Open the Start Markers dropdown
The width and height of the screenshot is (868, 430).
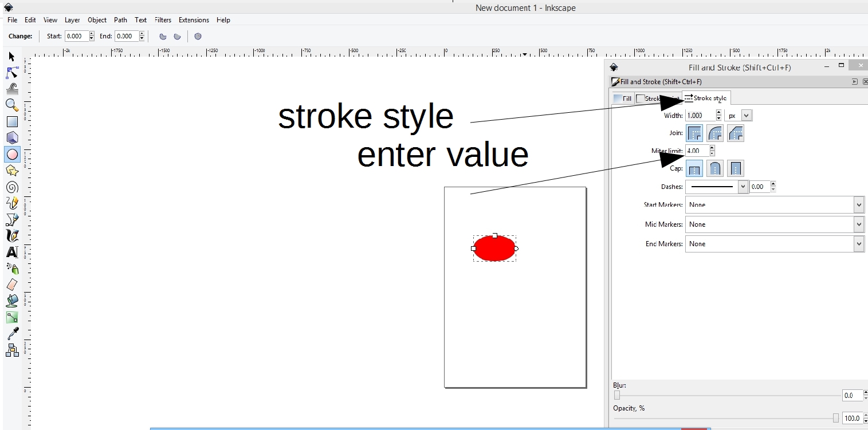pyautogui.click(x=775, y=204)
